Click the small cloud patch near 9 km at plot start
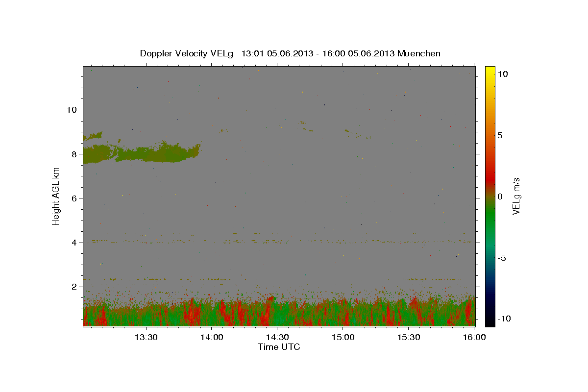Screen dimensions: 588x392 (93, 136)
